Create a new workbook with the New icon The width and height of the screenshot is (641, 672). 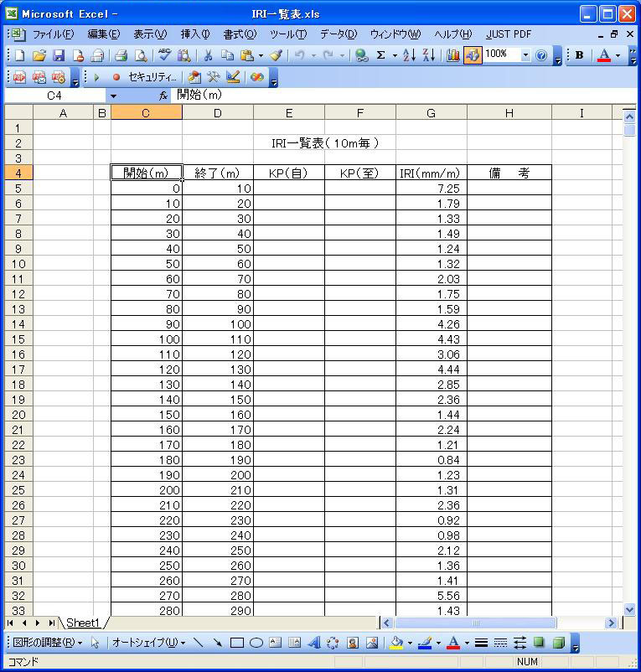point(20,55)
